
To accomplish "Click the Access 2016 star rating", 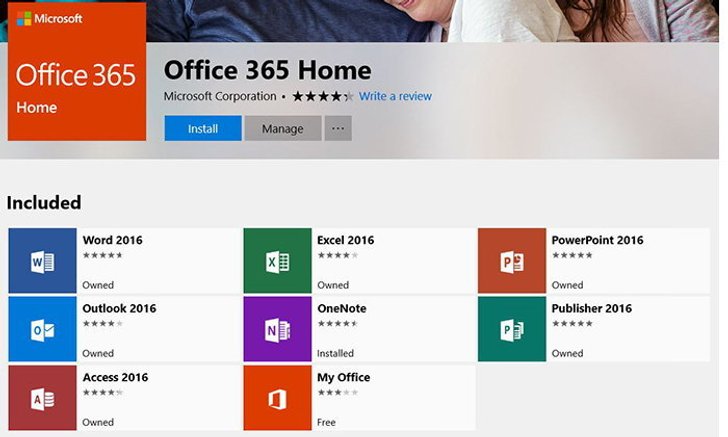I will [x=103, y=392].
